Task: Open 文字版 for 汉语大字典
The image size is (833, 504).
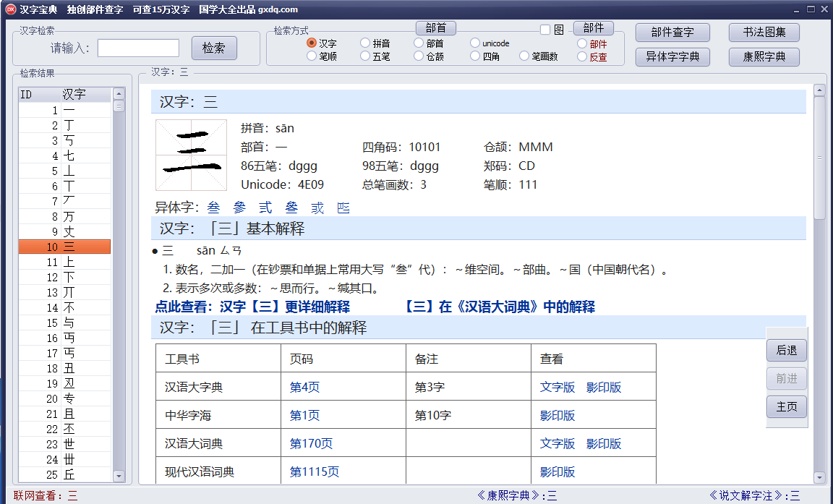Action: [x=558, y=387]
